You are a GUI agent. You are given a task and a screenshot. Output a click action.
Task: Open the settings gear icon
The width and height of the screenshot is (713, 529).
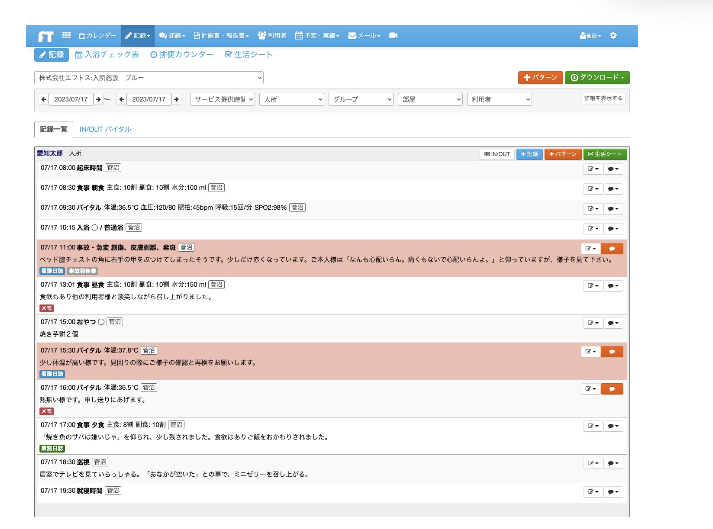[x=613, y=35]
